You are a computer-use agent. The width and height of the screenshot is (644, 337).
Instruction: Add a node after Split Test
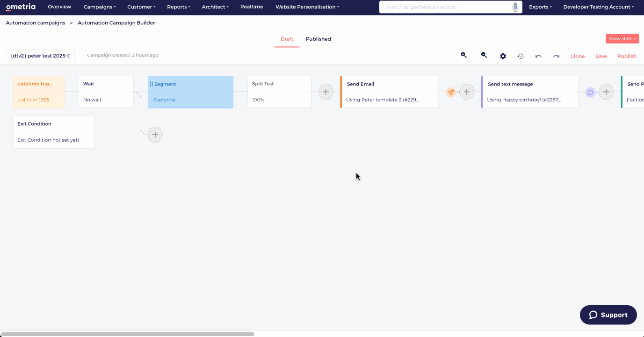click(326, 92)
